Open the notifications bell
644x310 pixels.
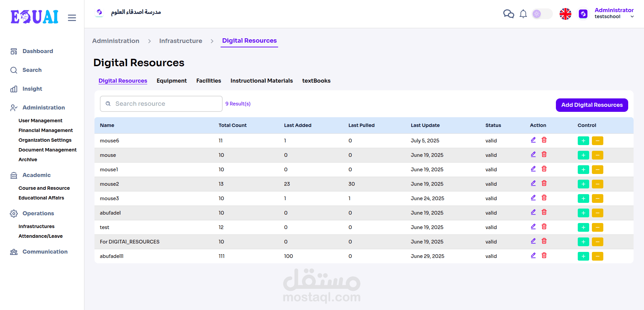(x=523, y=14)
